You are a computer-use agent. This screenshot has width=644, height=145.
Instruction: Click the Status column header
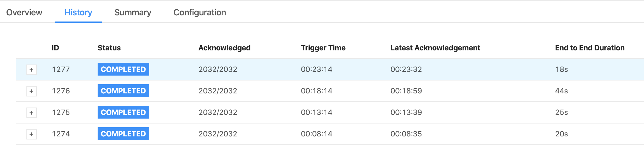pyautogui.click(x=109, y=48)
